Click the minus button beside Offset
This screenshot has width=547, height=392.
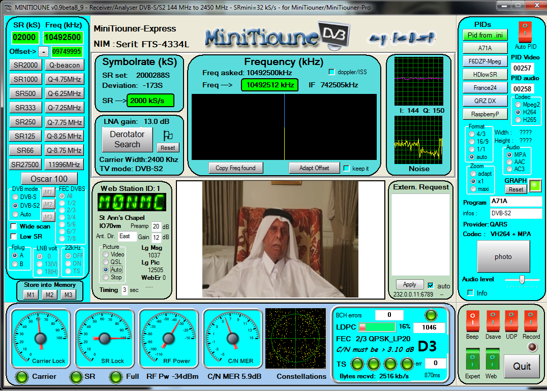43,52
